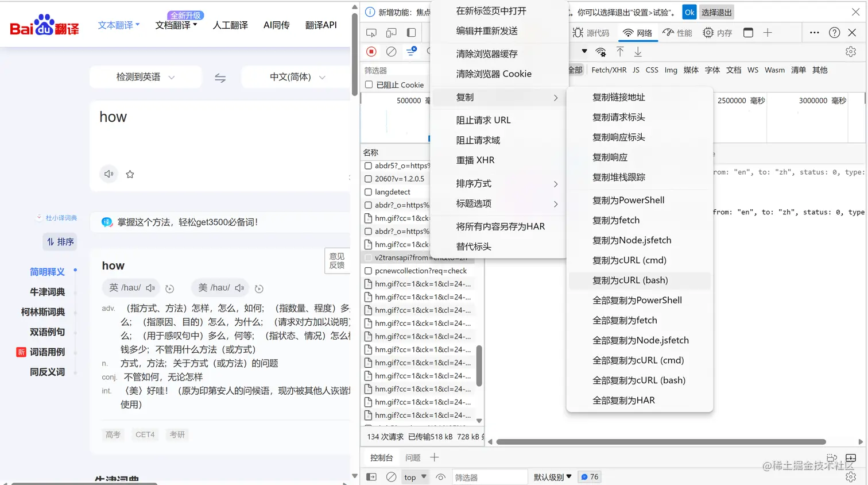Click the dock side panel icon
Image resolution: width=868 pixels, height=485 pixels.
pyautogui.click(x=411, y=33)
